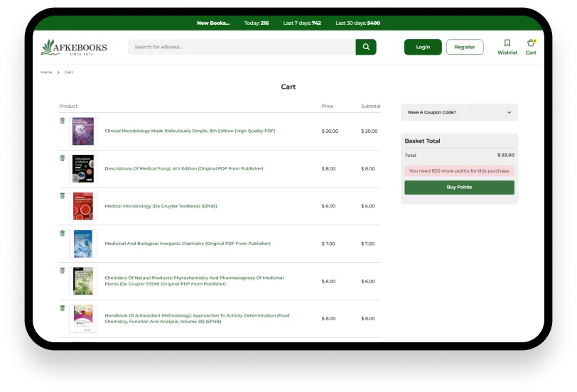Viewport: 577px width, 392px height.
Task: Go to AFKEBOOKS logo homepage
Action: click(x=74, y=48)
